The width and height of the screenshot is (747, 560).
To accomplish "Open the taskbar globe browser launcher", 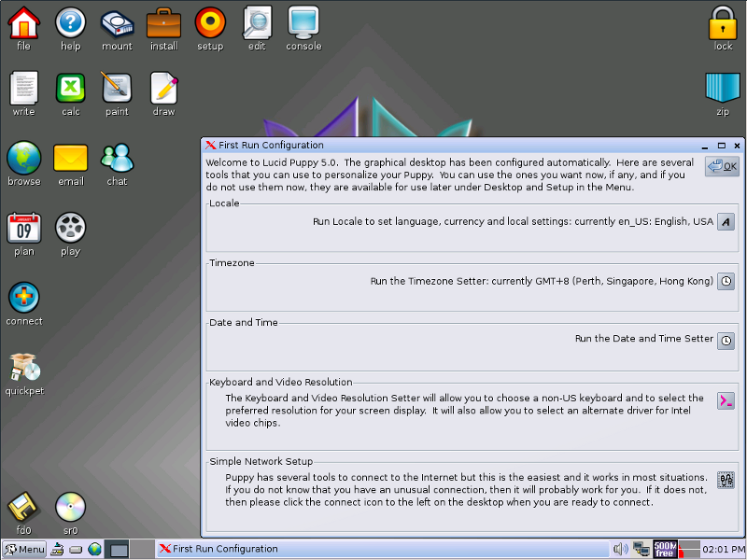I will [x=95, y=550].
